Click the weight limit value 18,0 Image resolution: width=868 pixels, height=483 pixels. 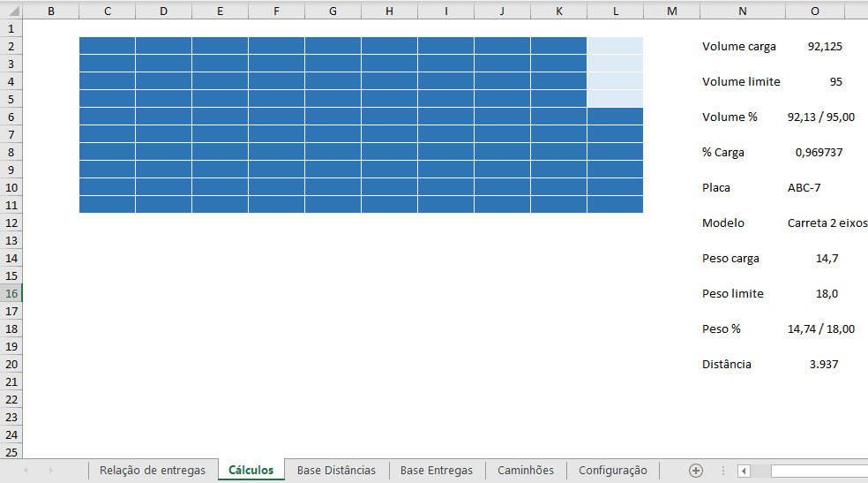(827, 293)
